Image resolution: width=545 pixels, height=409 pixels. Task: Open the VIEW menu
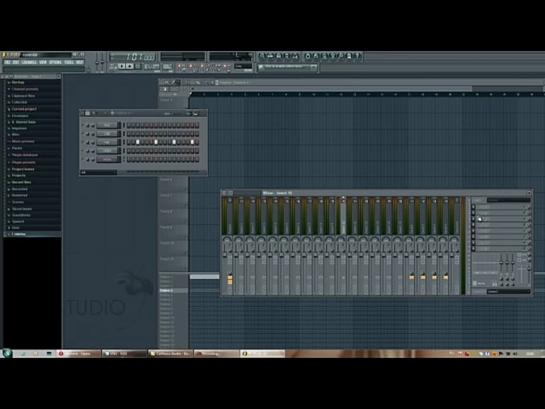pos(43,63)
